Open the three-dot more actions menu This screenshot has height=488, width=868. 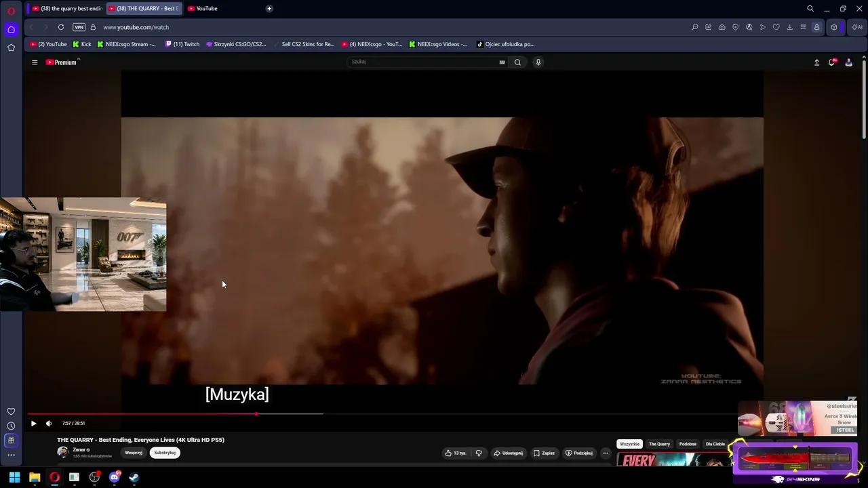tap(606, 453)
